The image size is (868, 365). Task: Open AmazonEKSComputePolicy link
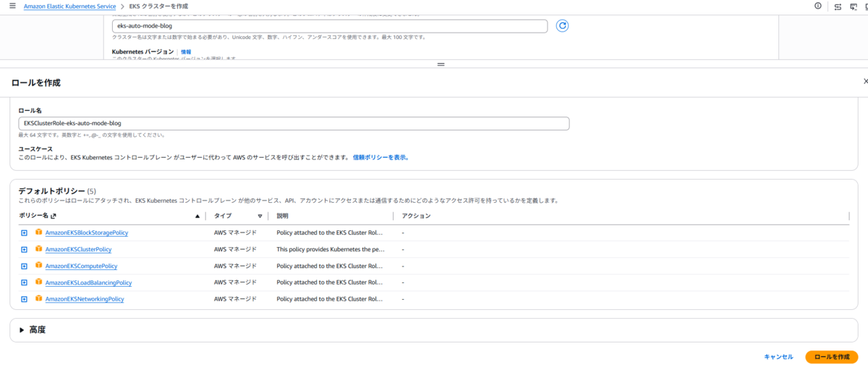pyautogui.click(x=81, y=266)
